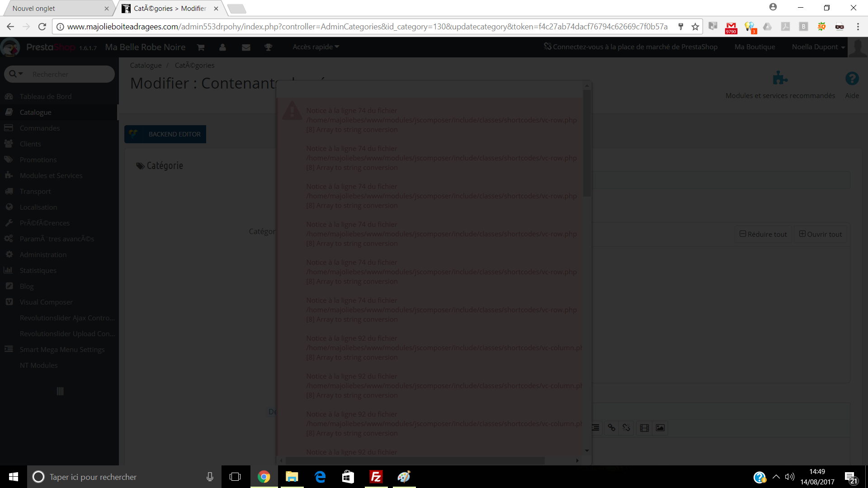Expand the Accès rapide dropdown
868x488 pixels.
pyautogui.click(x=316, y=47)
